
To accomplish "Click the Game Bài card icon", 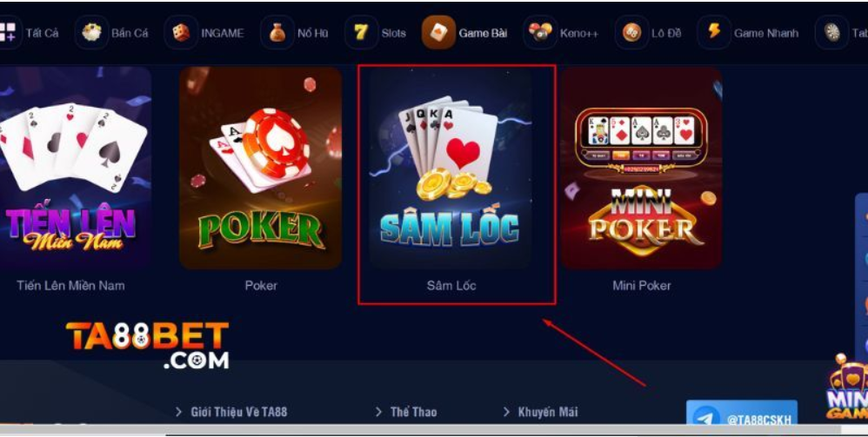I will coord(438,32).
